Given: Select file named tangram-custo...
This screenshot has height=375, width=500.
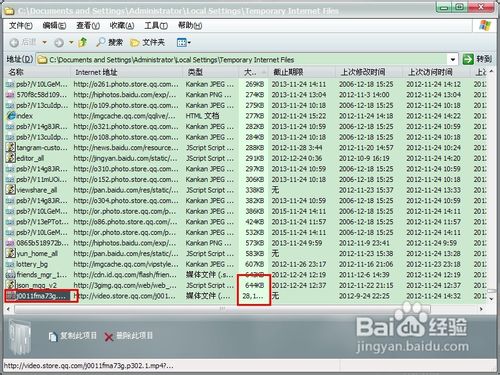Looking at the screenshot, I should coord(42,147).
